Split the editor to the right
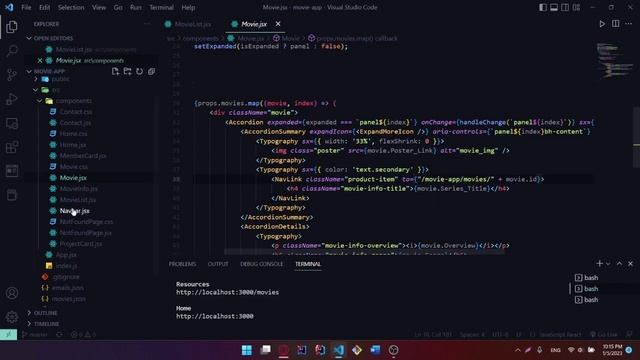 coord(616,24)
